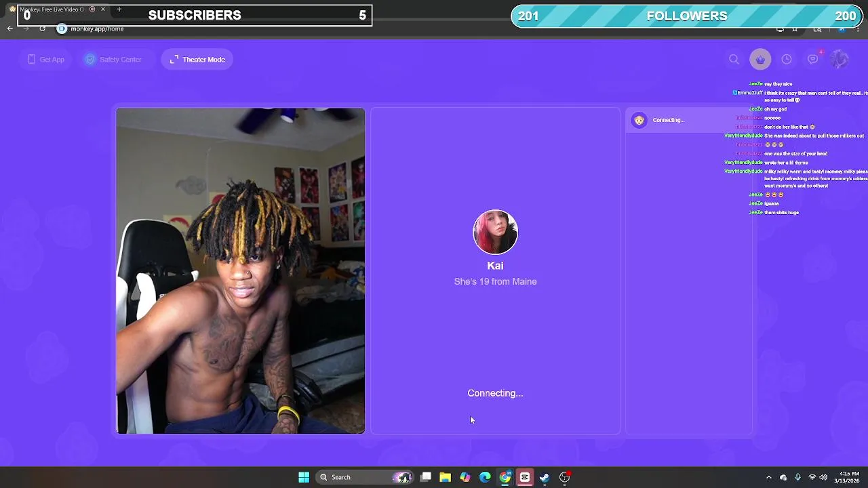Click the camera site-info icon in address bar
Screen dimensions: 868x488
pyautogui.click(x=62, y=28)
